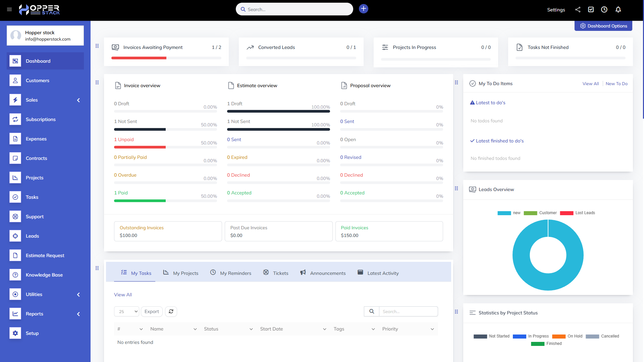Click the Dashboard Options button

pyautogui.click(x=603, y=26)
